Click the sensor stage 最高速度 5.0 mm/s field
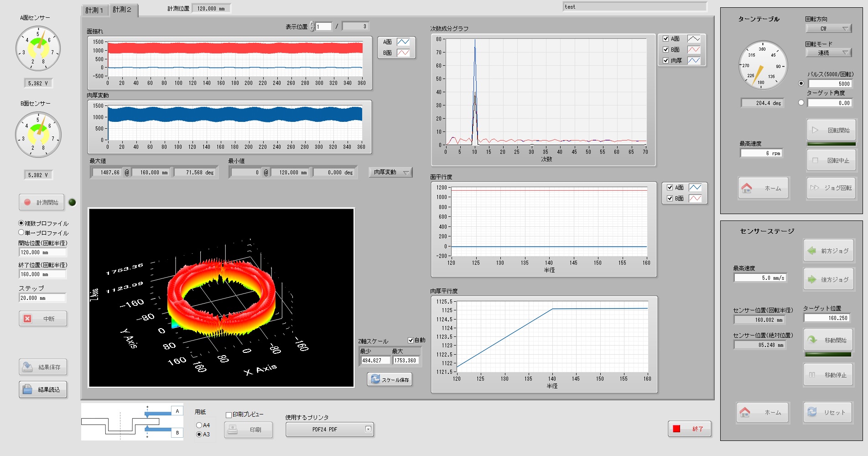The height and width of the screenshot is (456, 868). pos(760,278)
